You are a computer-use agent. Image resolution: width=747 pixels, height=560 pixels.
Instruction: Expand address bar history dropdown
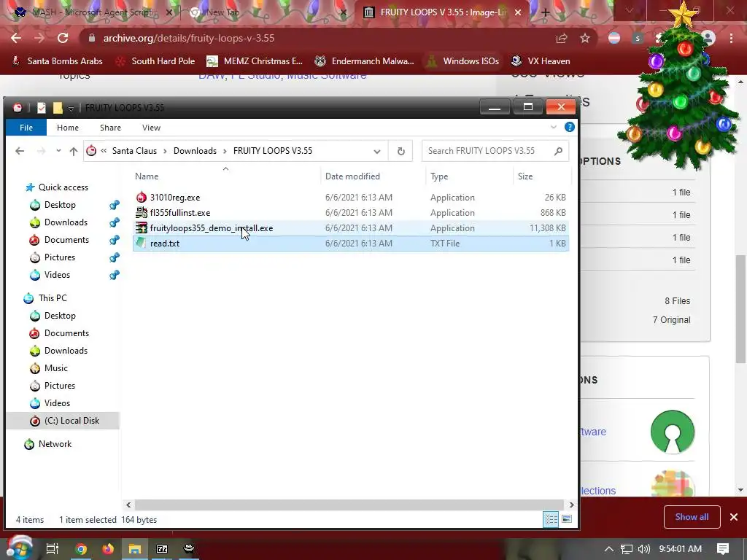pos(377,152)
